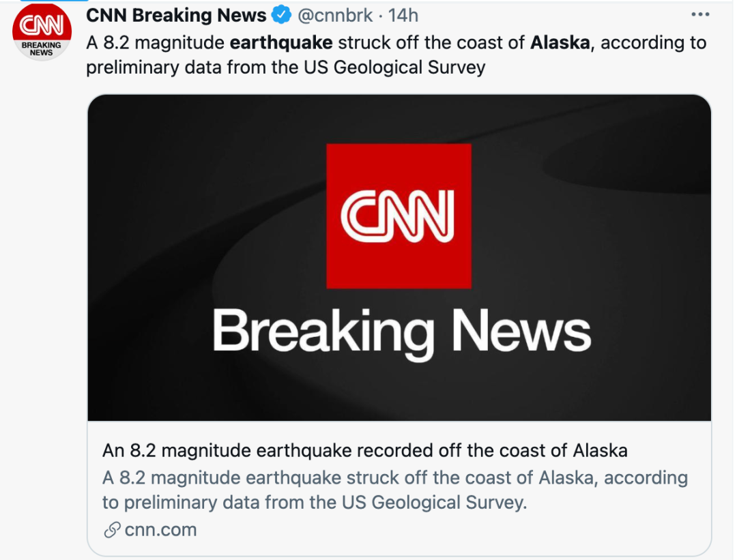Click 'struck off the coast of' in the tweet
This screenshot has height=560, width=737.
click(x=432, y=42)
